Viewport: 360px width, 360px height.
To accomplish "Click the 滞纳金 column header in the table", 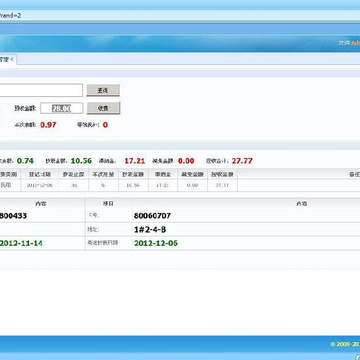I will pyautogui.click(x=163, y=174).
